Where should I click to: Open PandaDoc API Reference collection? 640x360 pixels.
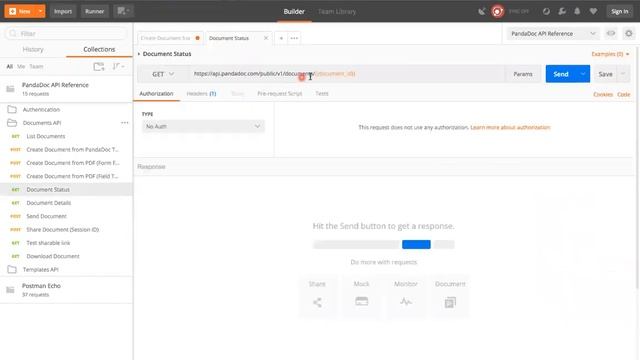(66, 89)
